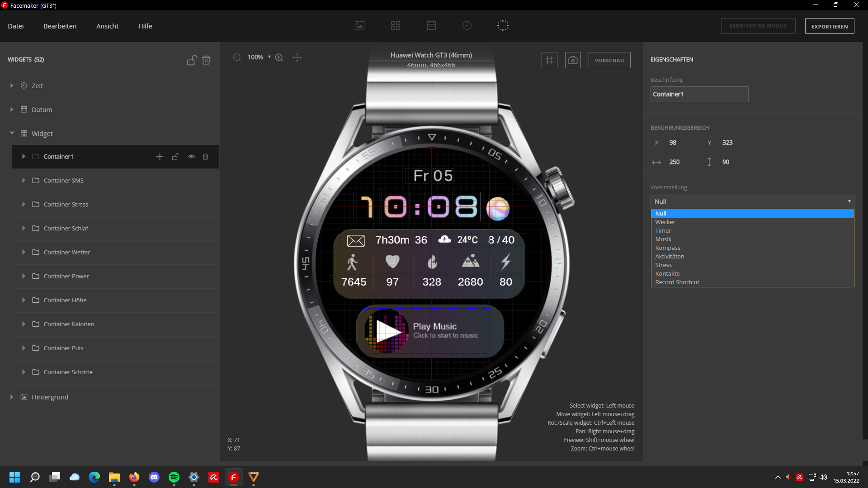Expand Container Stress
Viewport: 868px width, 488px height.
pos(24,205)
